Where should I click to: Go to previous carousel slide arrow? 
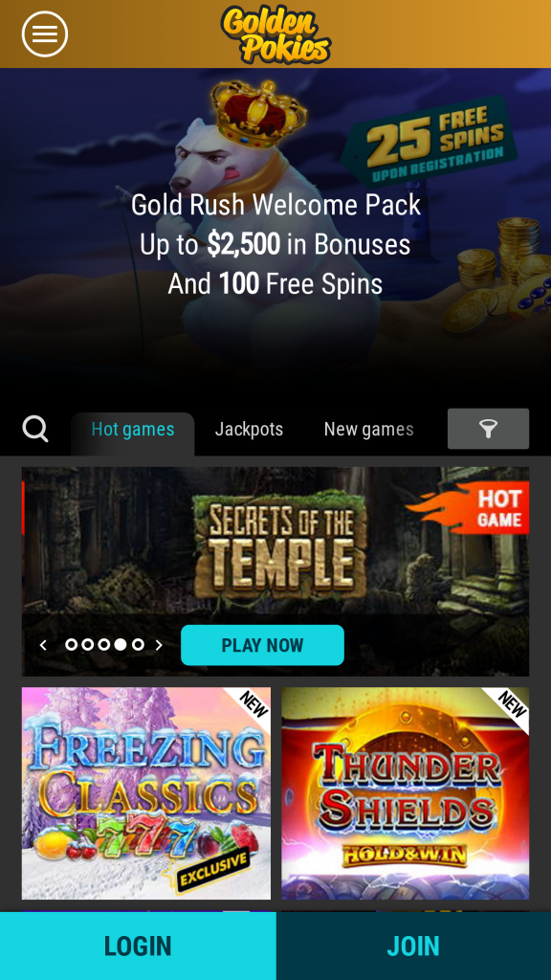coord(43,645)
